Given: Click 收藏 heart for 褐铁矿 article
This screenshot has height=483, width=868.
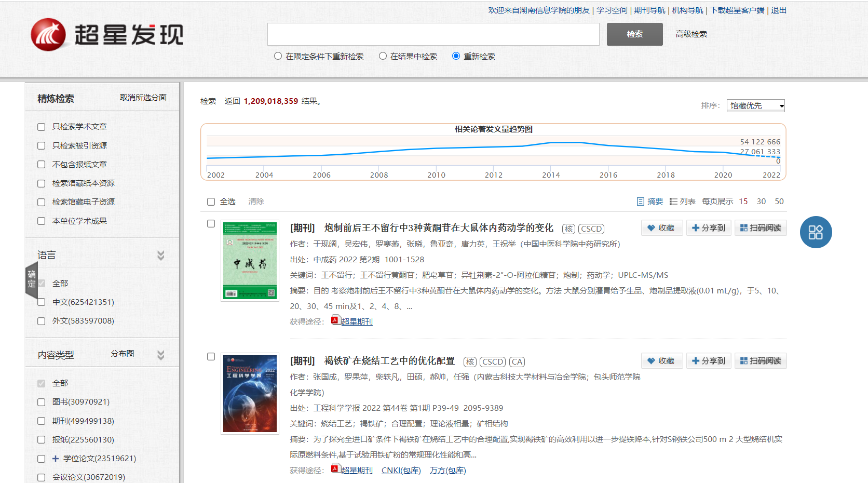Looking at the screenshot, I should (661, 361).
